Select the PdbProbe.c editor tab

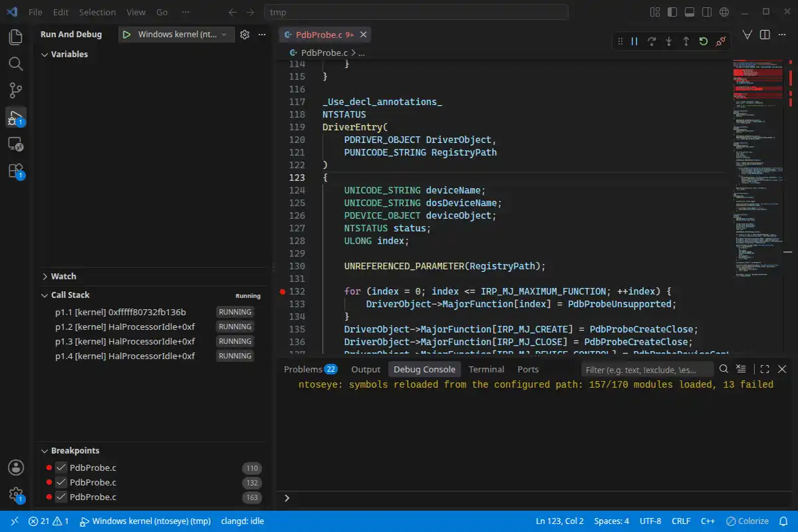click(x=325, y=35)
